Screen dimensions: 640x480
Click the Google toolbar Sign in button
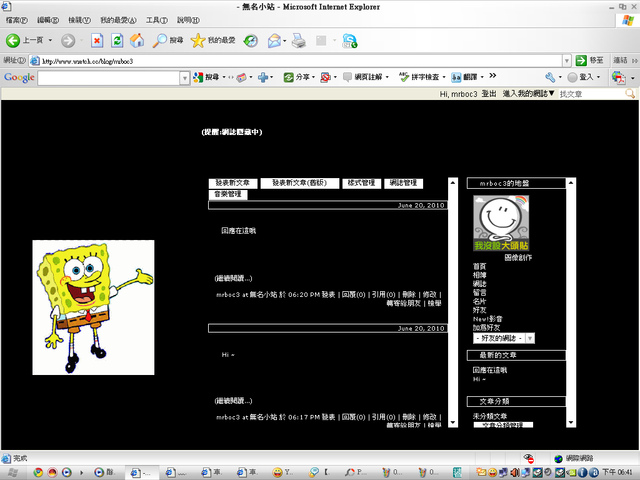click(x=581, y=77)
